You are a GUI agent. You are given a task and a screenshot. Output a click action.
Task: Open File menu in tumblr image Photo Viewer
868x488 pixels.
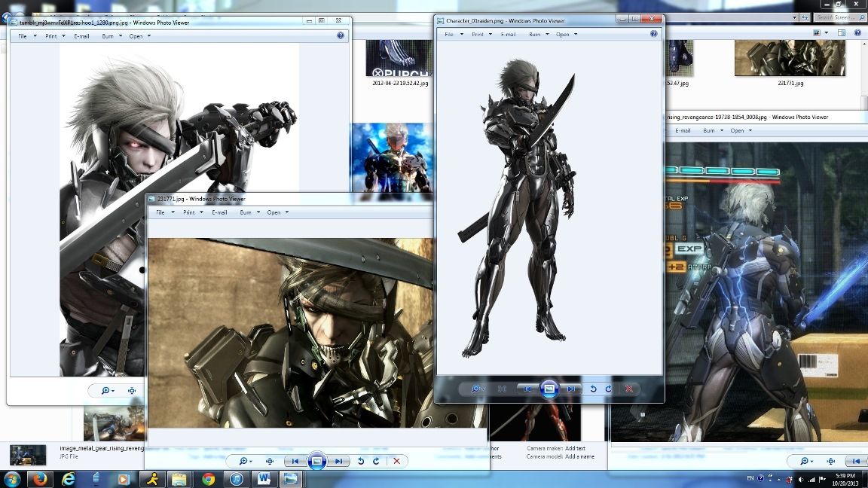(27, 36)
